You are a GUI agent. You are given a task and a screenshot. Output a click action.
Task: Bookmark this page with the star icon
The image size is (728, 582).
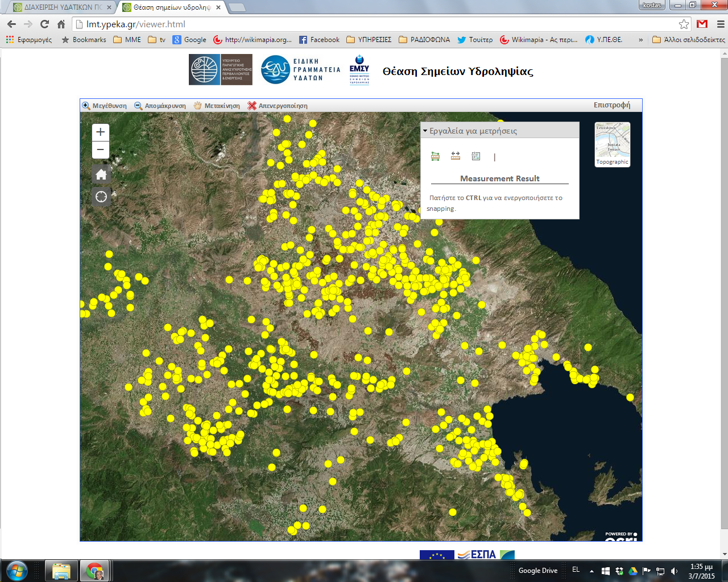pos(684,24)
